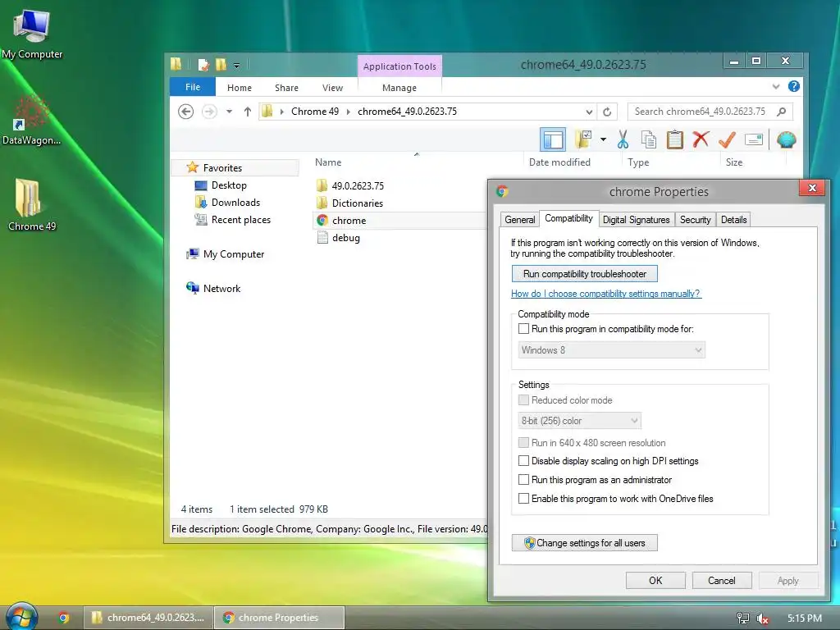Open My Computer desktop icon

[x=32, y=33]
